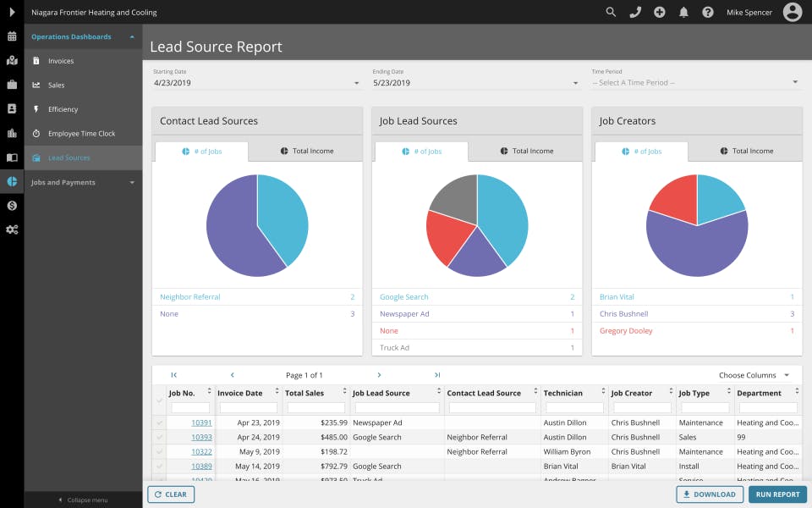812x508 pixels.
Task: Open the Choose Columns dropdown
Action: click(x=754, y=375)
